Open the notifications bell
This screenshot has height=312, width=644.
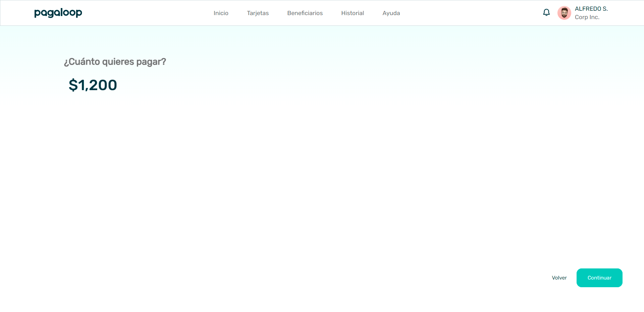(x=546, y=13)
